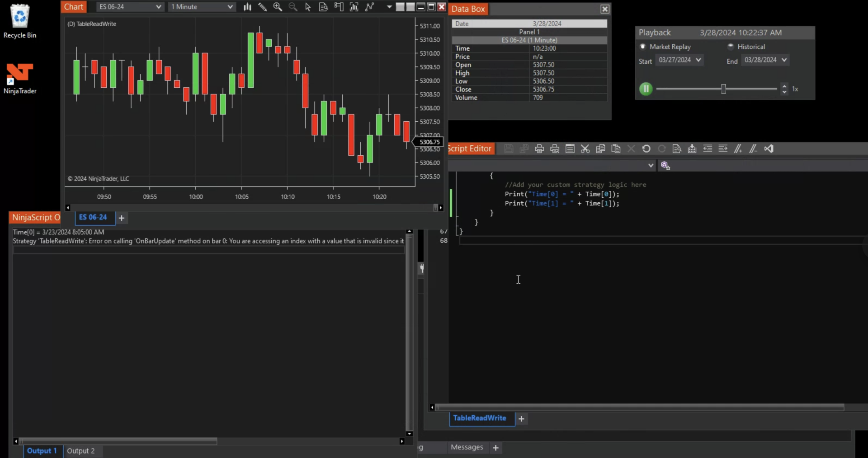Open the chart Indicators icon
This screenshot has height=458, width=868.
coord(354,7)
